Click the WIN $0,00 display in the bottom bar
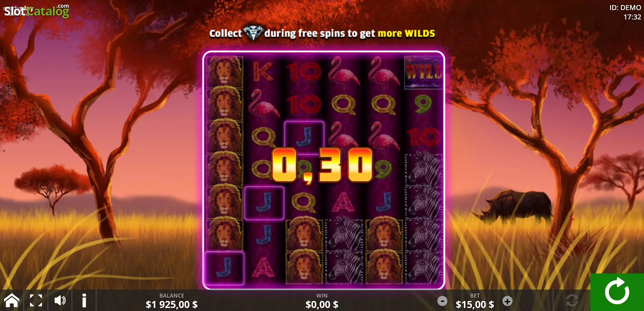 click(x=322, y=301)
